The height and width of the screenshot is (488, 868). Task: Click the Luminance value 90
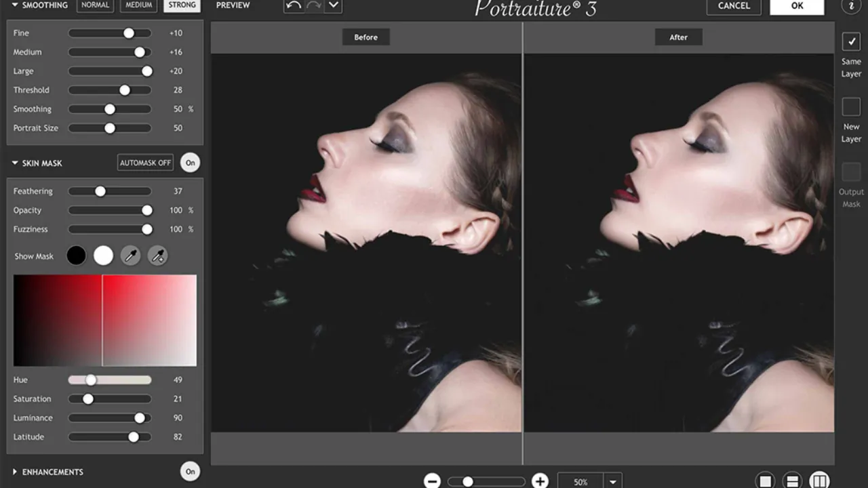coord(178,418)
